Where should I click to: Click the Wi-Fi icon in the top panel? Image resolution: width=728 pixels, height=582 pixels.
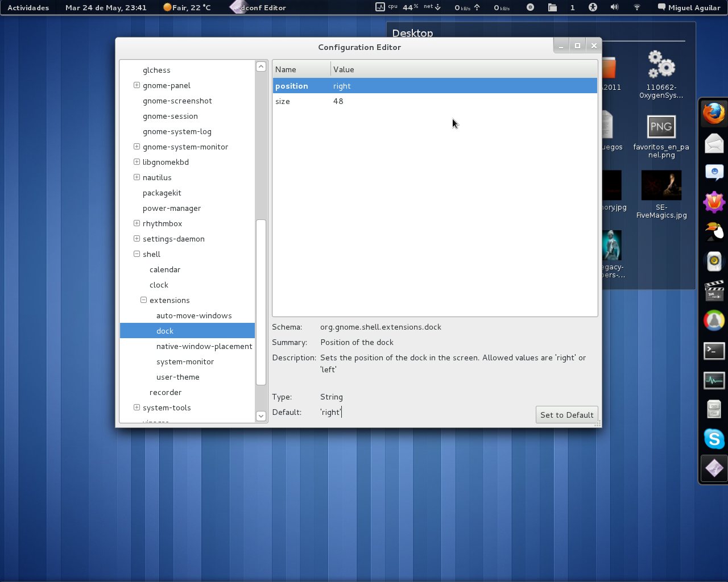(636, 7)
